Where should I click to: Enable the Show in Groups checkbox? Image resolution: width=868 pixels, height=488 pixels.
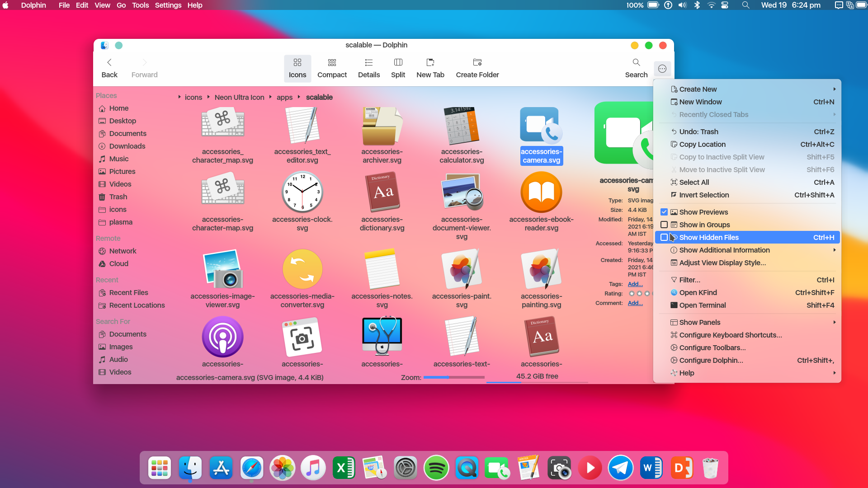click(664, 225)
